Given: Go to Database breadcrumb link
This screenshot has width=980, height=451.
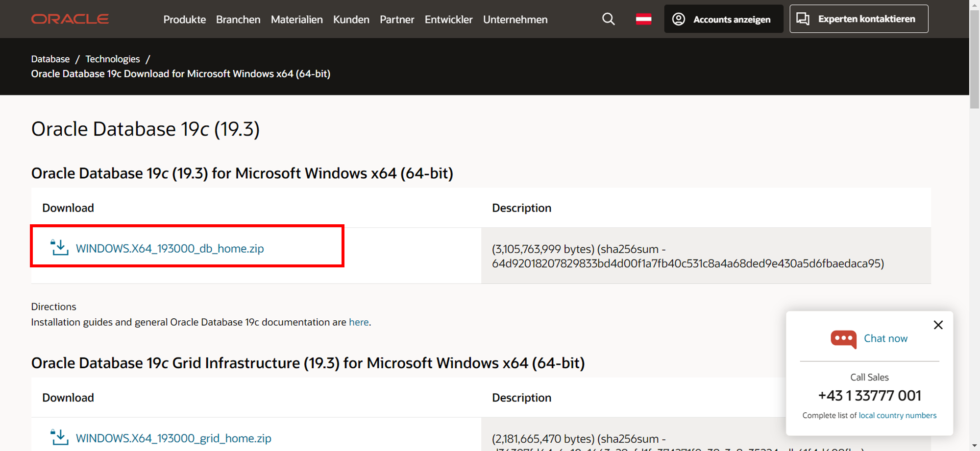Looking at the screenshot, I should click(50, 59).
